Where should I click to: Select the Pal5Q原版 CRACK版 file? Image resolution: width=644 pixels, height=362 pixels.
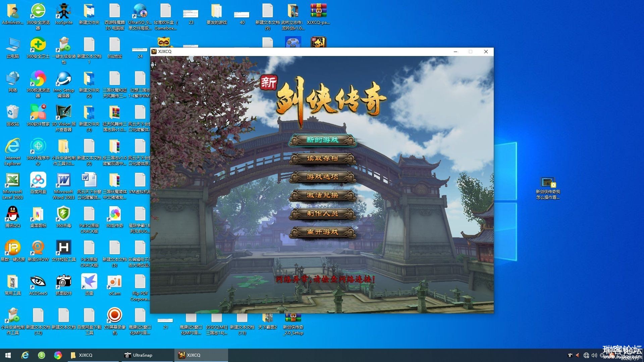pyautogui.click(x=89, y=220)
